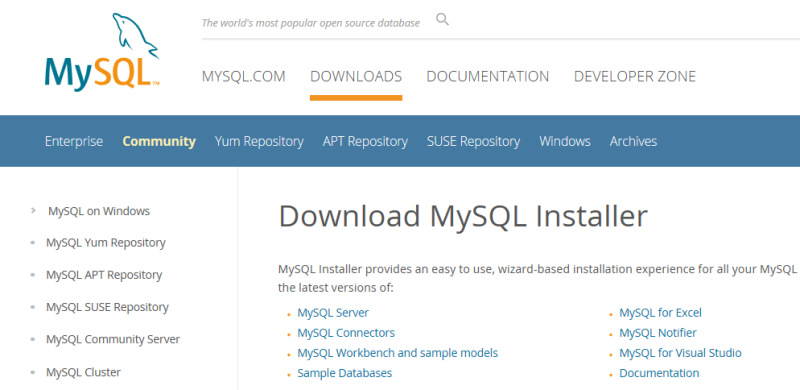This screenshot has height=390, width=800.
Task: Switch to the Enterprise tab
Action: click(74, 141)
